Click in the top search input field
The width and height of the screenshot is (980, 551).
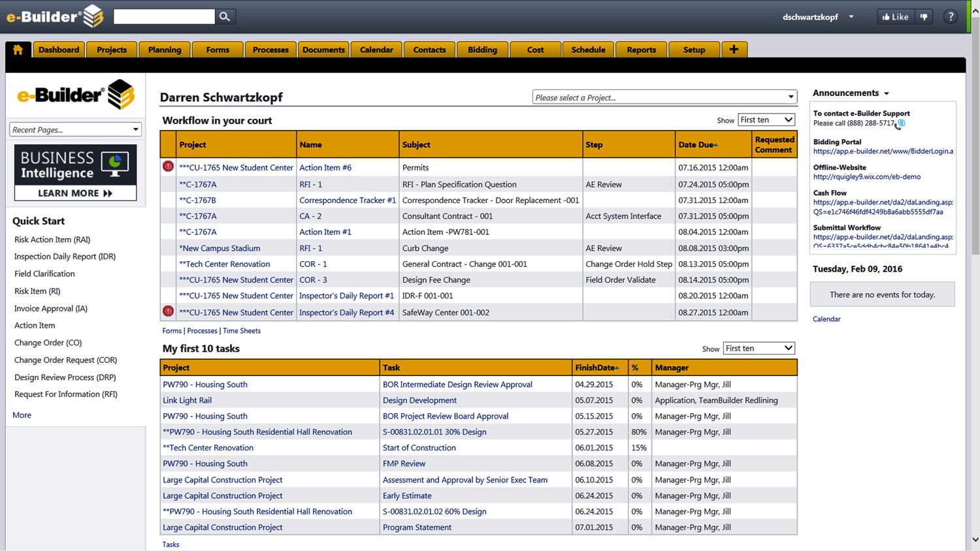164,16
